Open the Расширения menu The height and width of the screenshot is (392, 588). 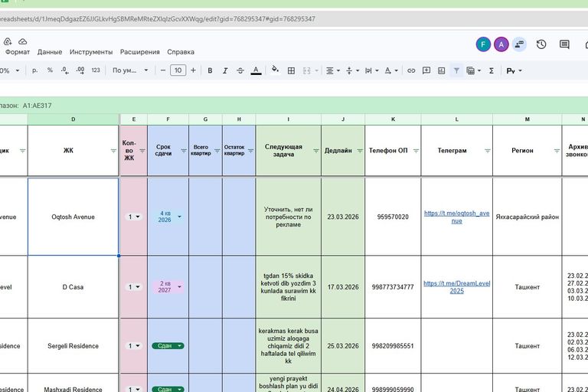click(140, 52)
